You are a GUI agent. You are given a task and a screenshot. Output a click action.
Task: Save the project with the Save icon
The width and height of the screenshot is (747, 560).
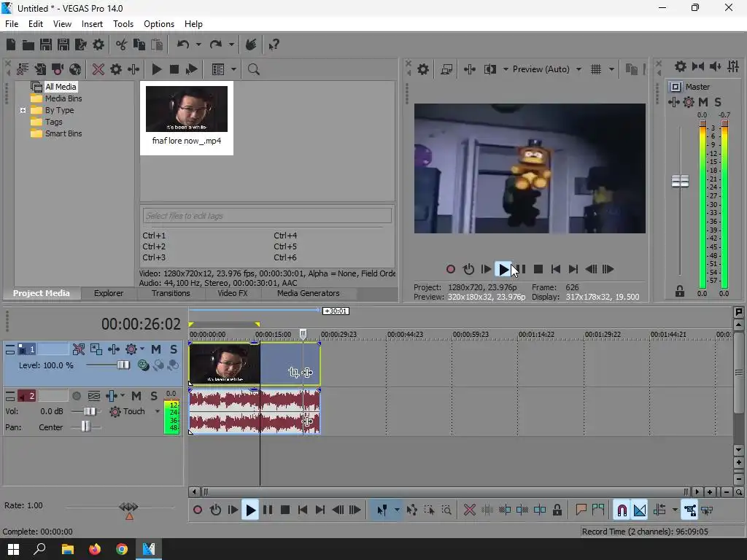(46, 44)
